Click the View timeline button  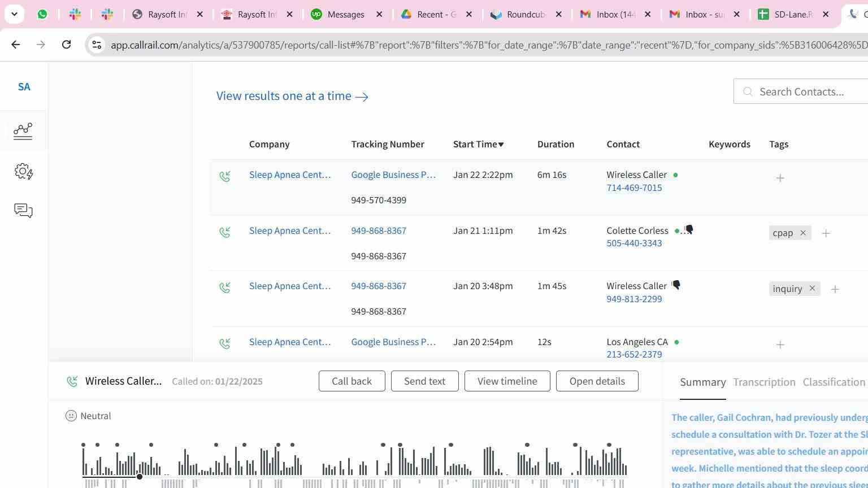coord(507,381)
